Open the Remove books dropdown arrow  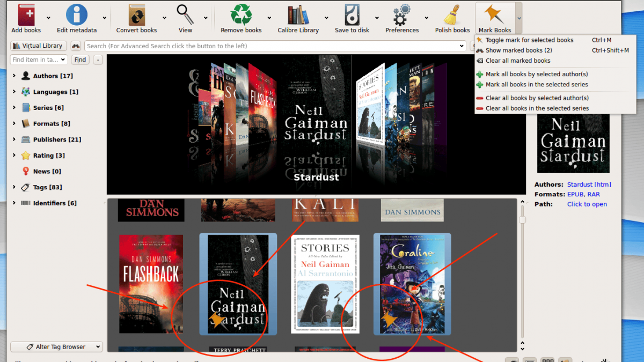269,18
